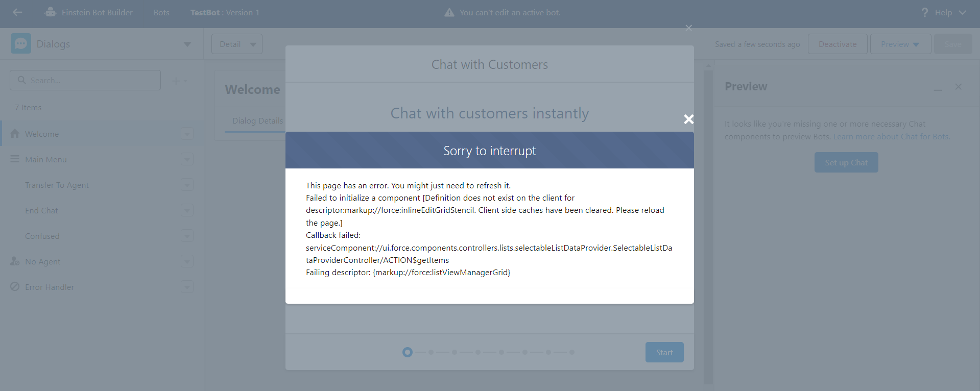Click the Dialogs chat bubble icon

click(21, 44)
